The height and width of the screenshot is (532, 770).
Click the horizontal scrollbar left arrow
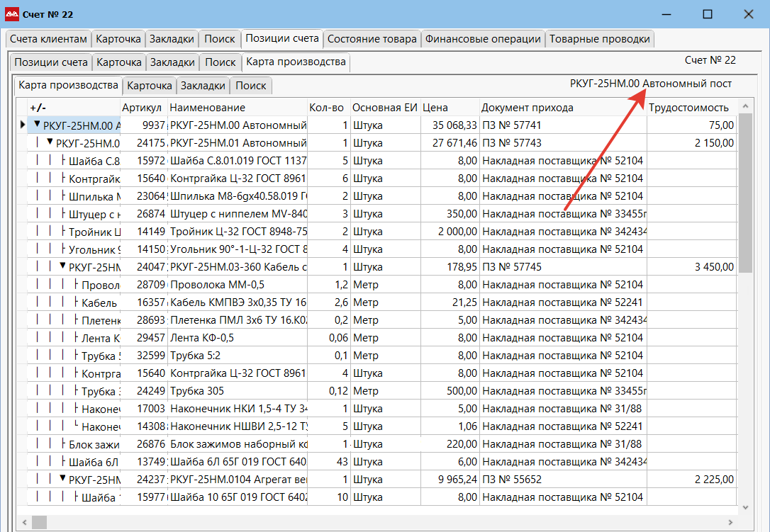23,522
